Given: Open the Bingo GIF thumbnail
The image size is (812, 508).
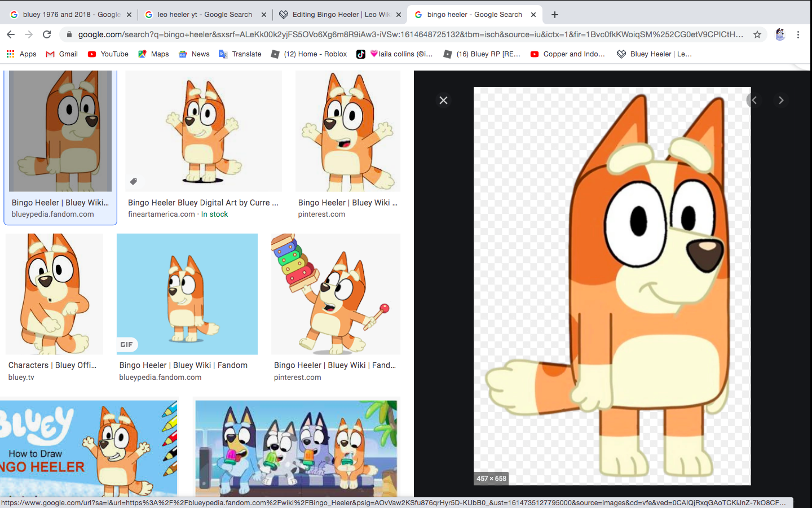Looking at the screenshot, I should coord(187,294).
